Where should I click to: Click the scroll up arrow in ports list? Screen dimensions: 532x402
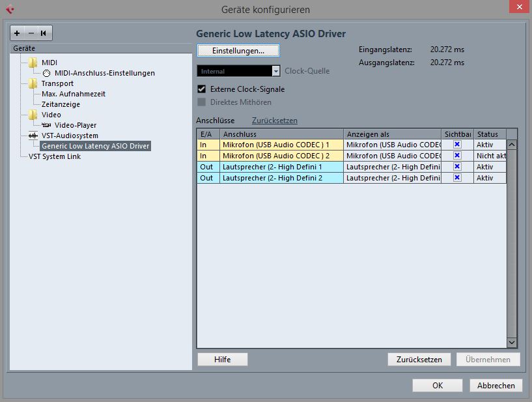point(512,145)
